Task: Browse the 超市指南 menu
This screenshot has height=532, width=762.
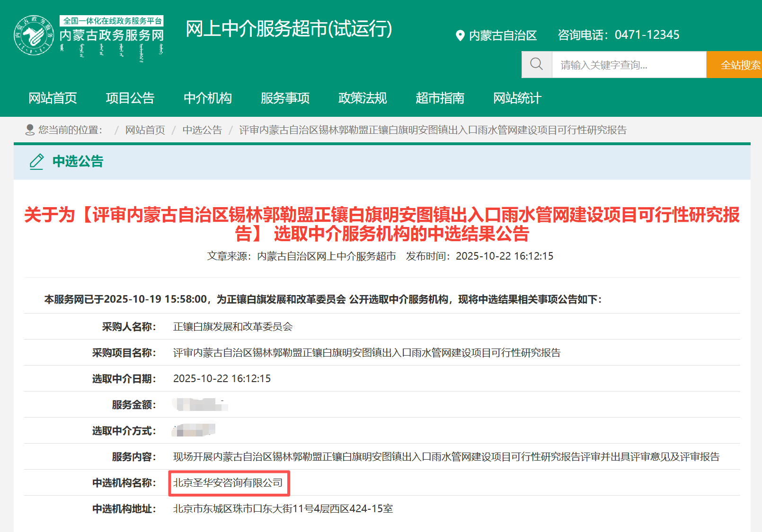Action: click(x=440, y=98)
